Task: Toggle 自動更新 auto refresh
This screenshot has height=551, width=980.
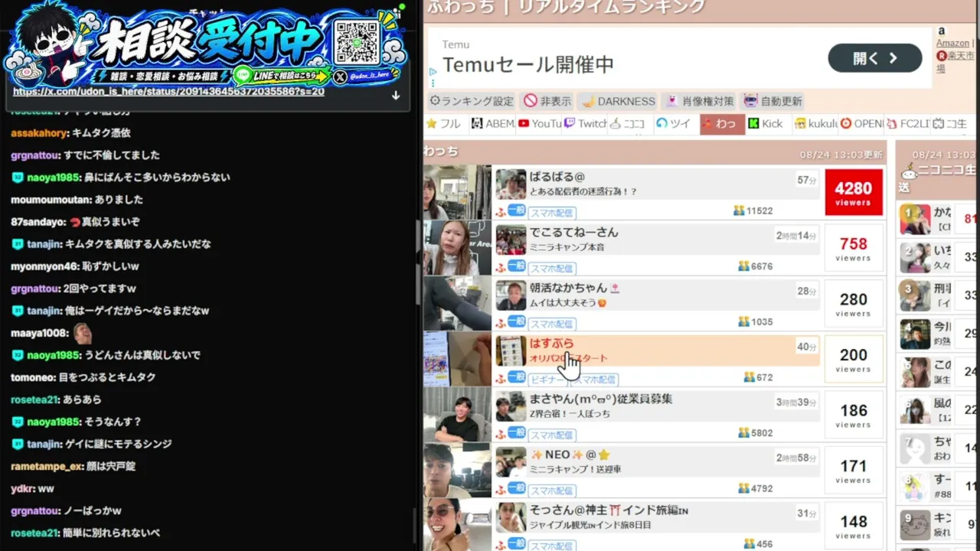Action: (773, 101)
